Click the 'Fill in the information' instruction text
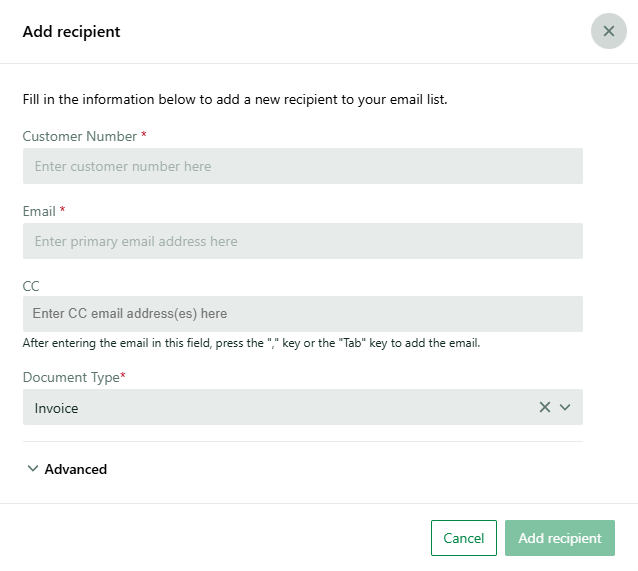 pos(235,99)
